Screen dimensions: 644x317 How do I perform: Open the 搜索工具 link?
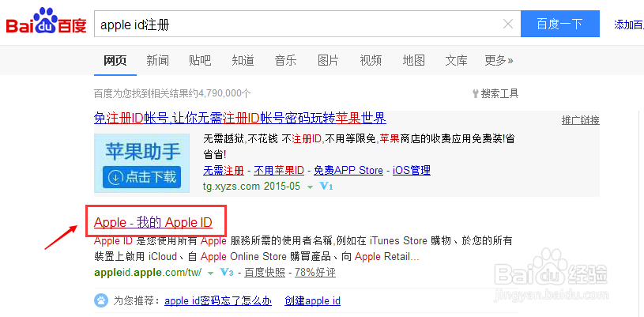coord(499,94)
